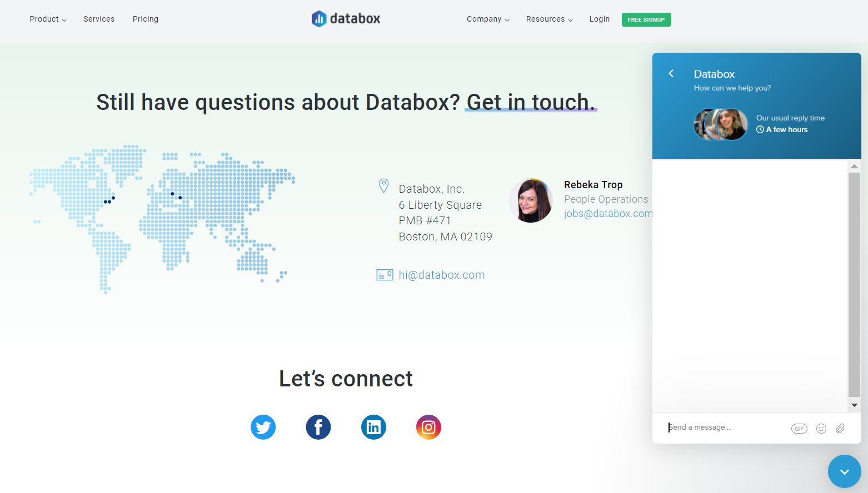
Task: Click 'Our usual reply time' text
Action: (790, 118)
